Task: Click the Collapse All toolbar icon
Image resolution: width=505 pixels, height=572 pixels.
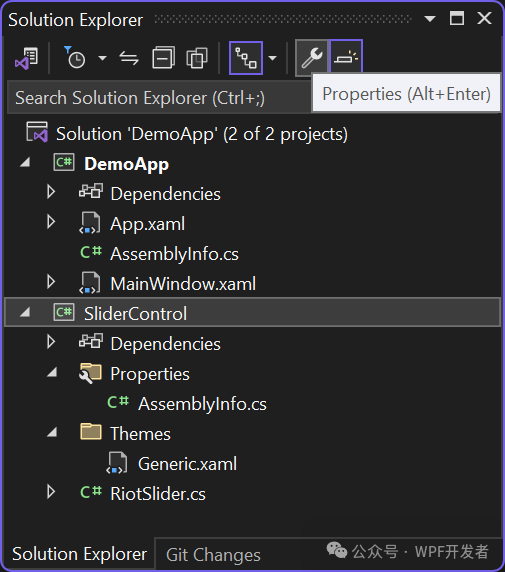Action: pyautogui.click(x=163, y=58)
